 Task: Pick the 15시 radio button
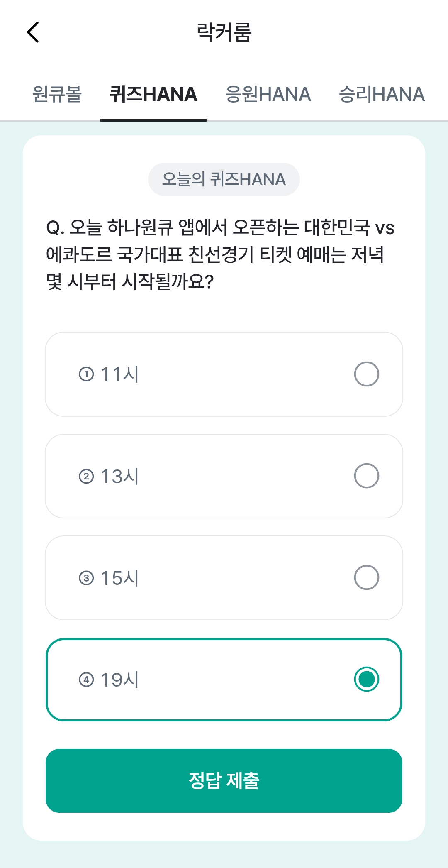[x=367, y=577]
